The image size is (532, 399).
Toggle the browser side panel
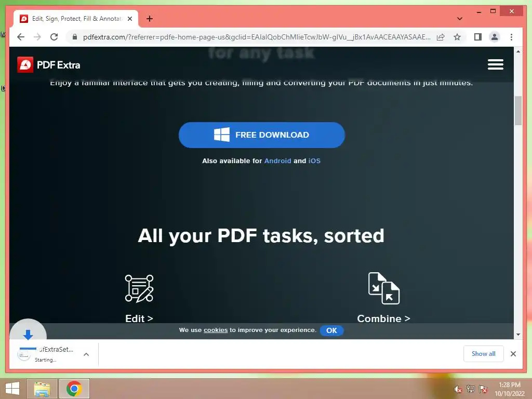pos(478,37)
